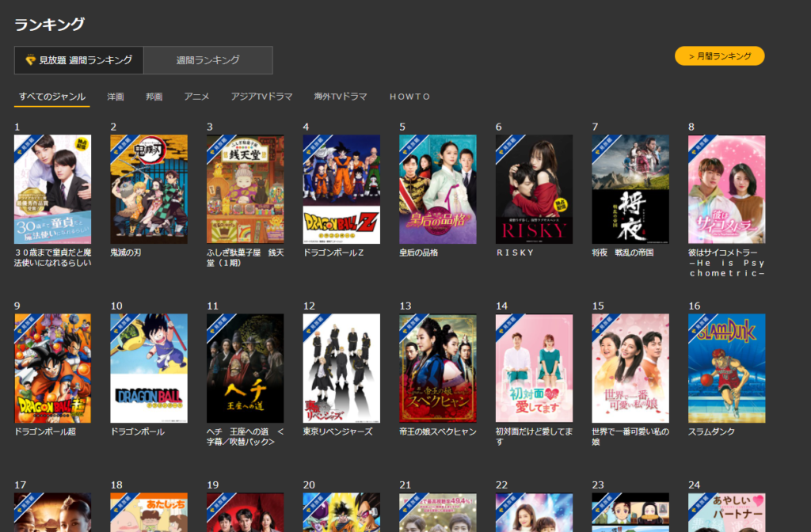Click the スラムダンク title text
The height and width of the screenshot is (532, 811).
click(711, 431)
